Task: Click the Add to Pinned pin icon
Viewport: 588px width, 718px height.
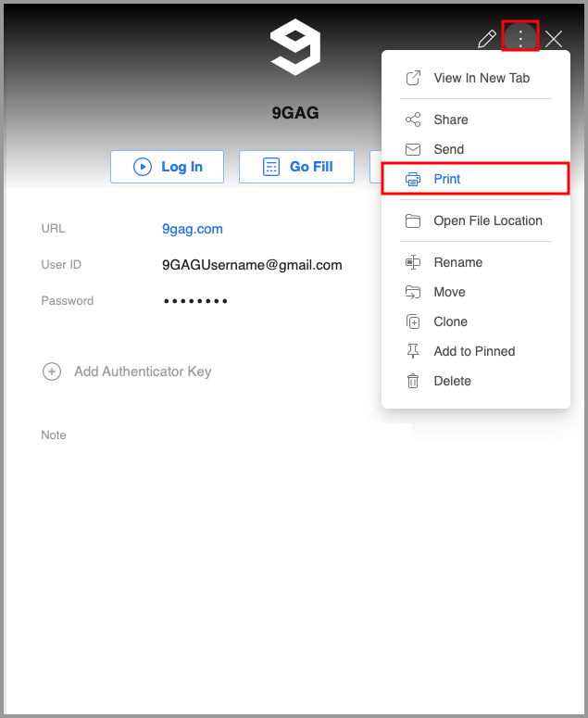Action: coord(413,351)
